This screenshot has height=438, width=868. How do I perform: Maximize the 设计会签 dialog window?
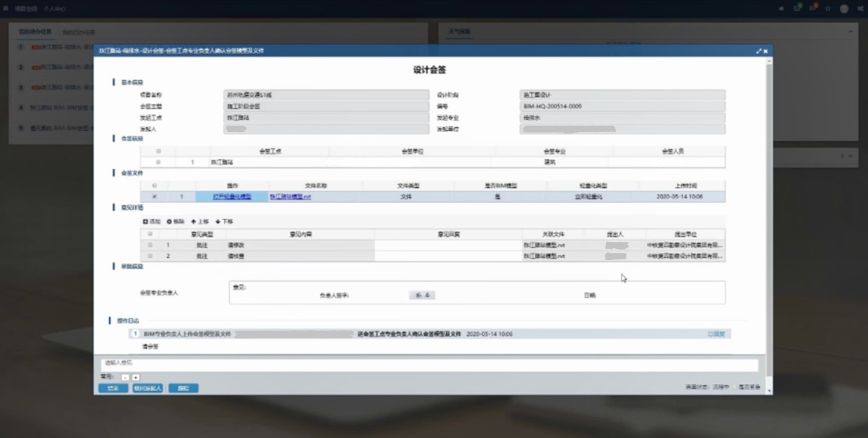tap(758, 51)
